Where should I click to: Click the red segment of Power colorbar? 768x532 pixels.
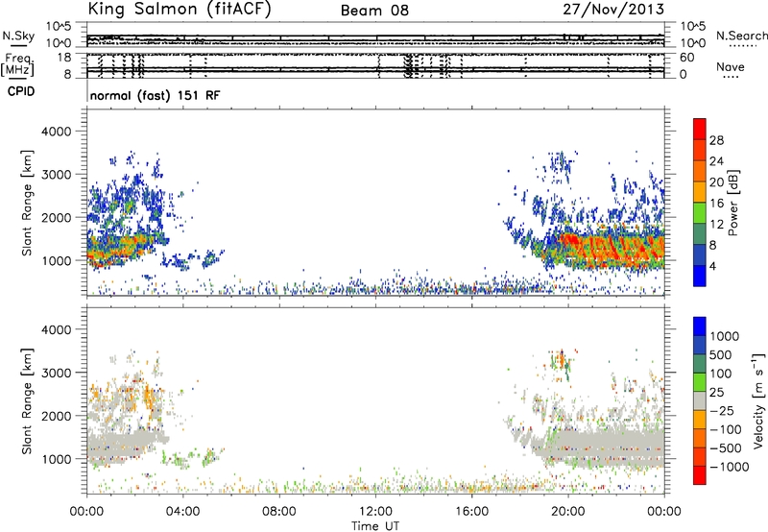click(700, 129)
